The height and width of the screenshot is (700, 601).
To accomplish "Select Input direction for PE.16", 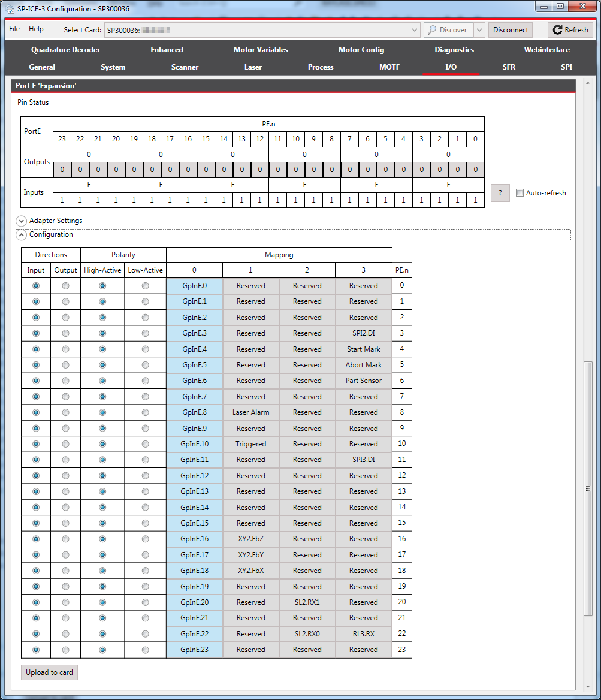I will tap(36, 539).
